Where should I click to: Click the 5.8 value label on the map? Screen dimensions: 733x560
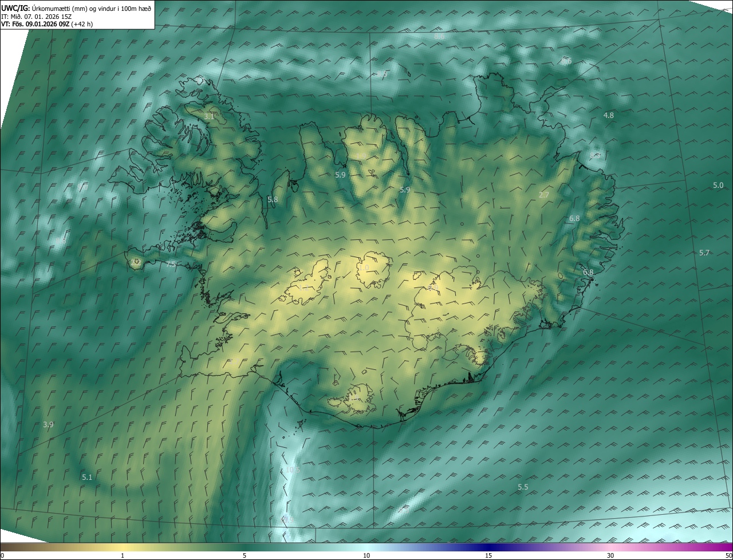(273, 199)
